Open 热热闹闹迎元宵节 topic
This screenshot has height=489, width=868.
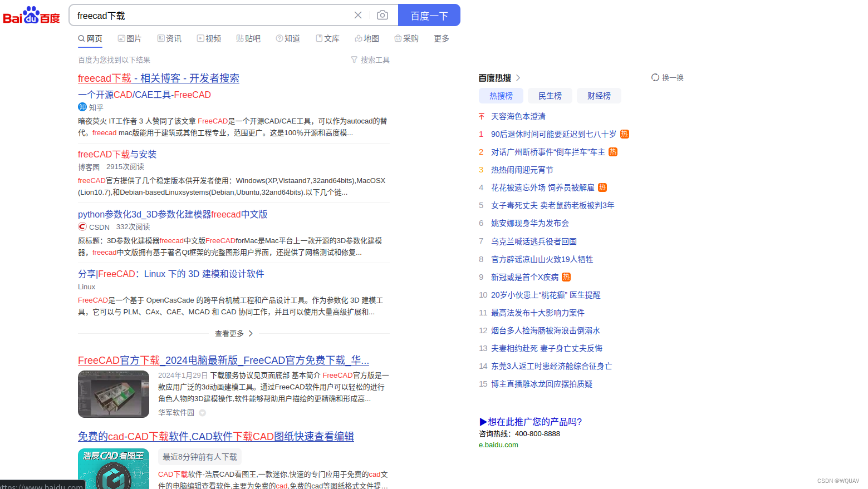[x=522, y=170]
